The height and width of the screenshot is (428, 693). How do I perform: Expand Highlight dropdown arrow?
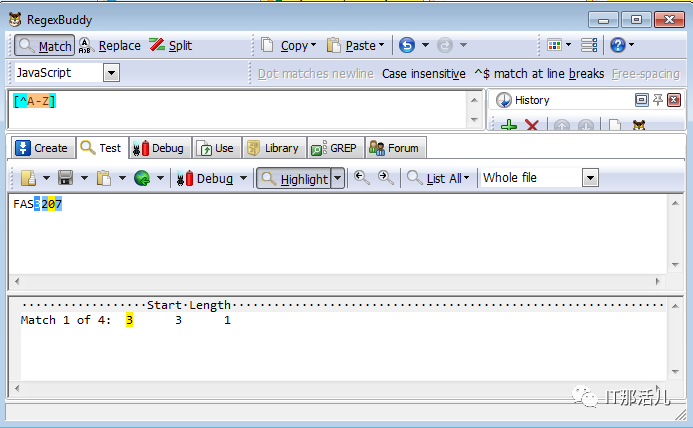click(x=338, y=178)
